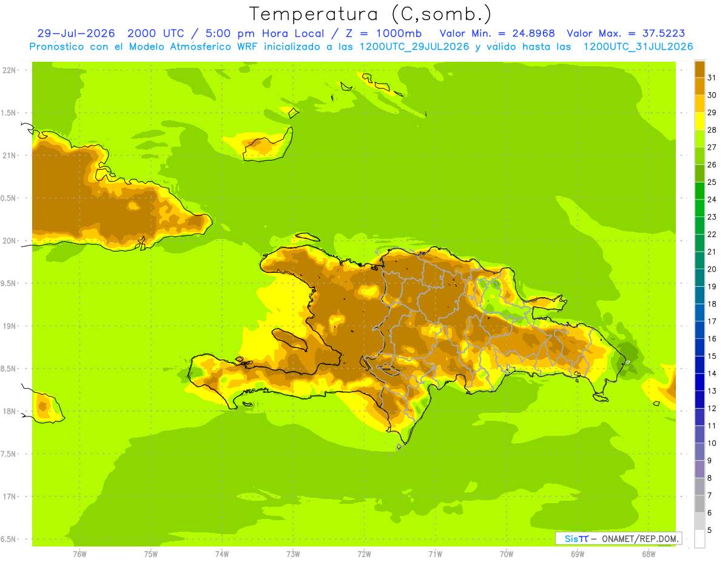Click the legend value "15"

pyautogui.click(x=712, y=356)
